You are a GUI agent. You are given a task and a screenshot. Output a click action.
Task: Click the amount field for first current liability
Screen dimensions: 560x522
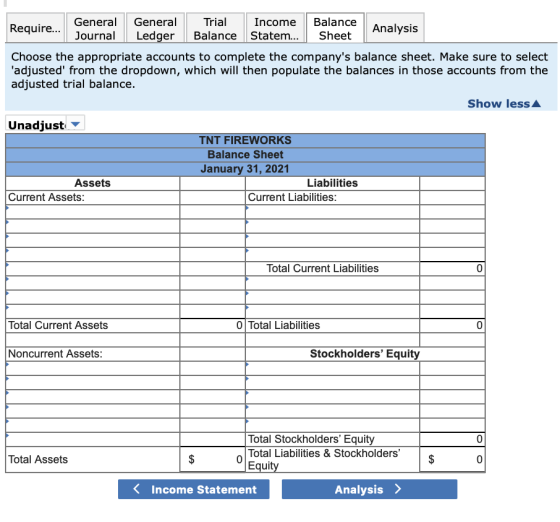click(x=452, y=212)
